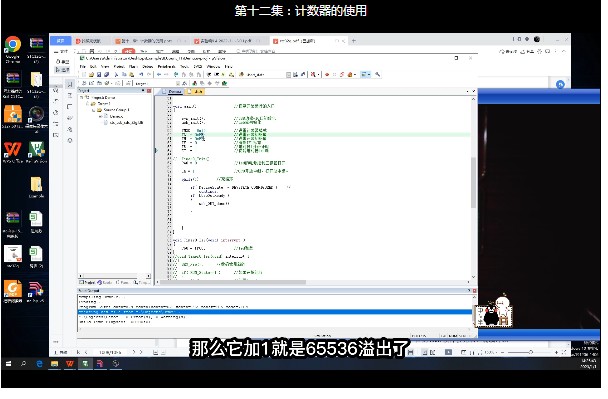Open the Keil Edit menu
The image size is (608, 399).
(x=93, y=67)
